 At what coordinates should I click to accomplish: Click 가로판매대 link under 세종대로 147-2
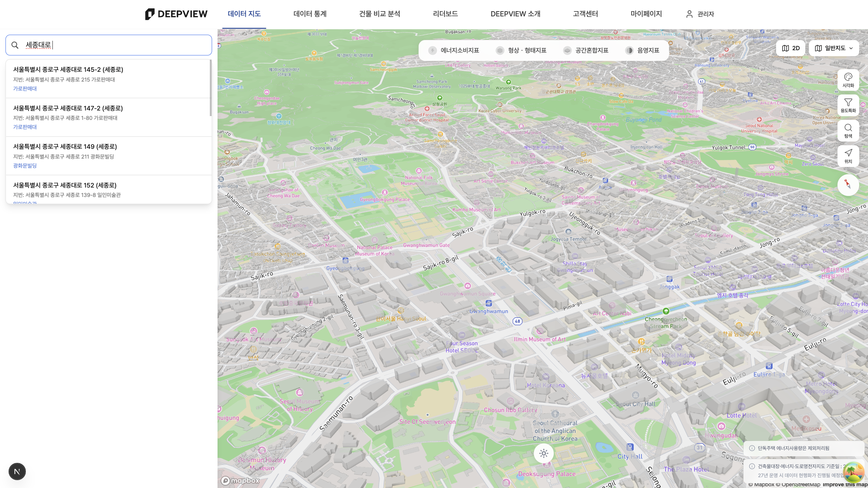[x=25, y=127]
